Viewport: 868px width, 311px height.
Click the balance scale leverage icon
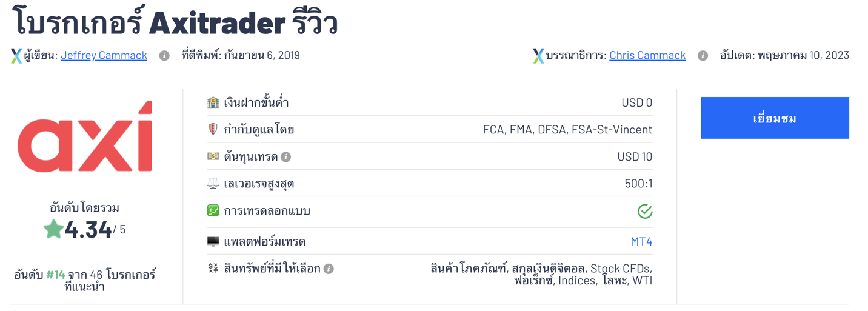(x=213, y=183)
